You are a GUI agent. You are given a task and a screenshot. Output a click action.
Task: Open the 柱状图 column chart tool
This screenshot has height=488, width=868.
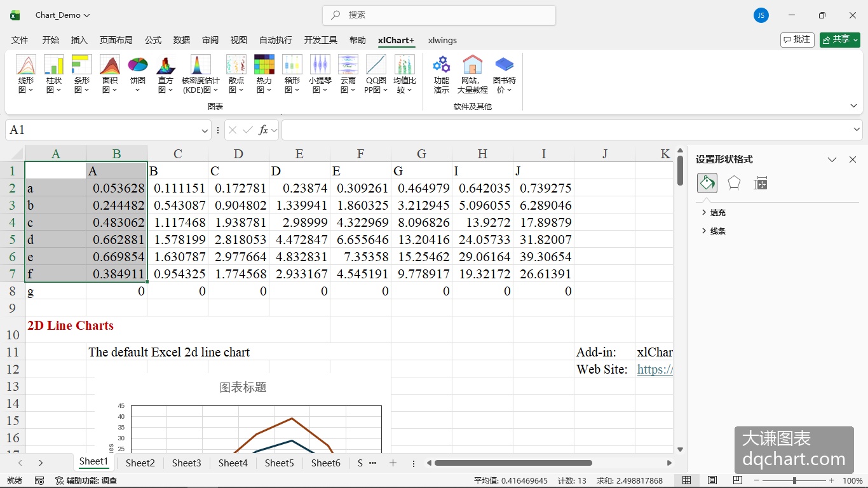pos(54,74)
